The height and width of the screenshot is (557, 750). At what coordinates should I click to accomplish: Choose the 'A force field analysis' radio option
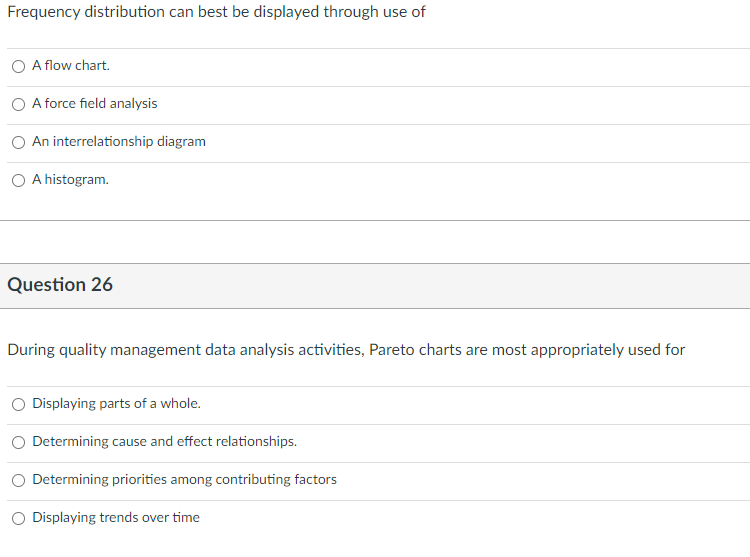pyautogui.click(x=19, y=104)
